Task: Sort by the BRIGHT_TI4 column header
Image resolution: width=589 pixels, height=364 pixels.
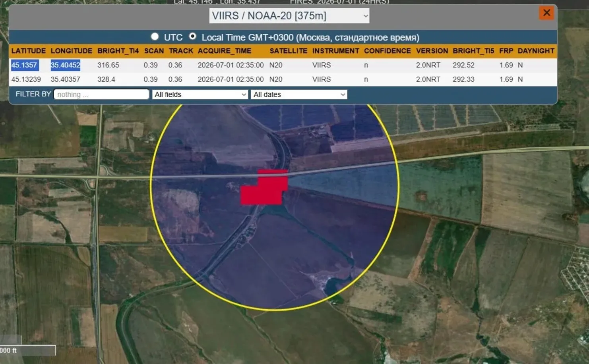Action: pyautogui.click(x=118, y=51)
